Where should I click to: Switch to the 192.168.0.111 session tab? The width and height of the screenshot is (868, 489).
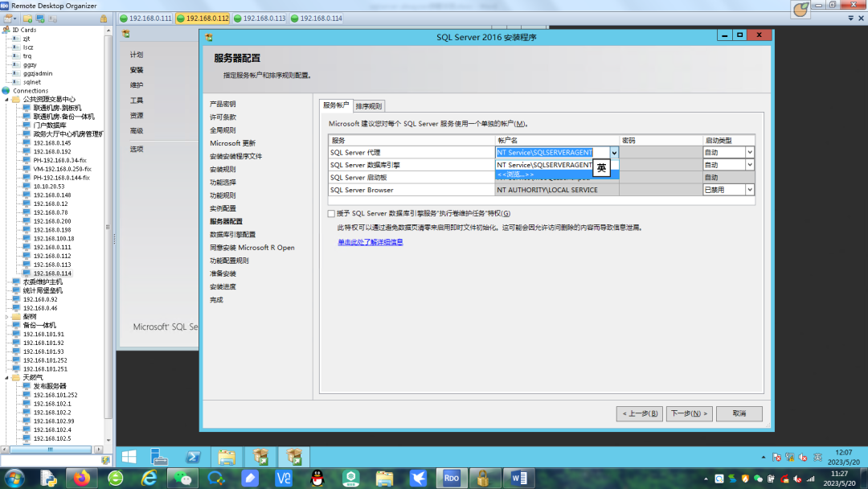pos(146,18)
